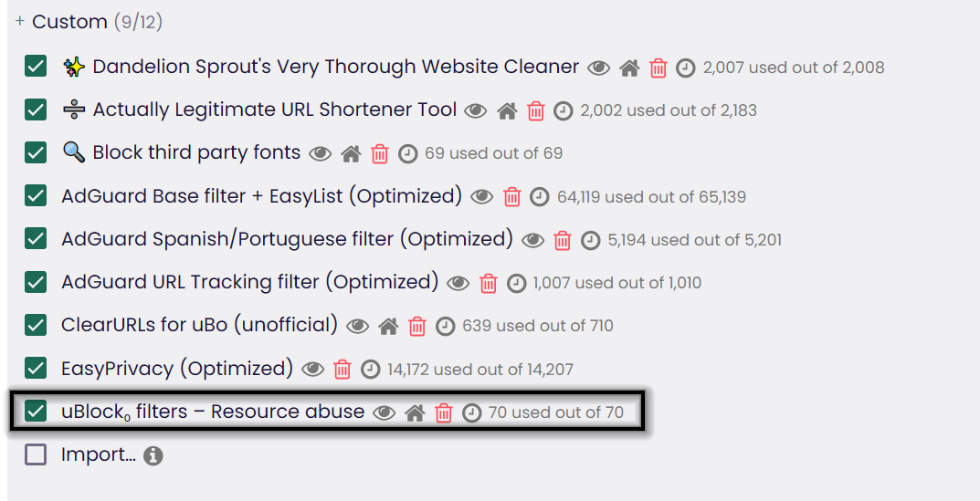Viewport: 980px width, 501px height.
Task: View uBlock filters – Resource abuse content
Action: click(385, 413)
